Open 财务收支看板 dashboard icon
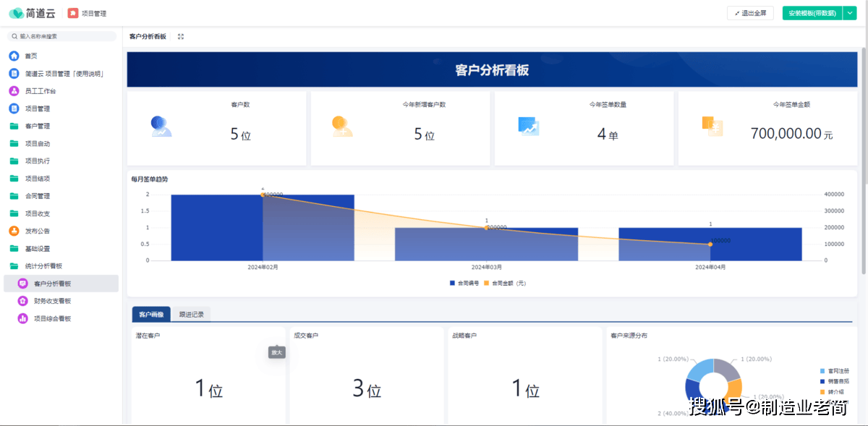Viewport: 868px width, 426px height. point(22,301)
